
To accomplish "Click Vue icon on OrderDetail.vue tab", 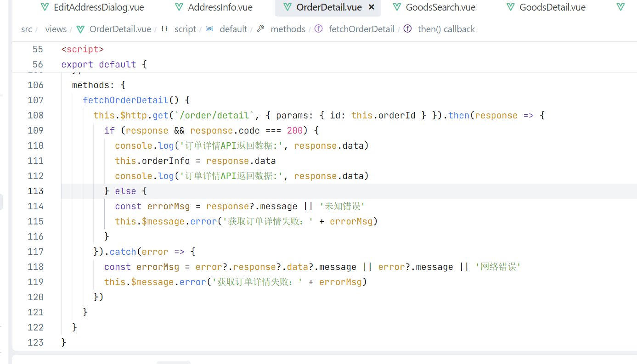I will (x=287, y=7).
